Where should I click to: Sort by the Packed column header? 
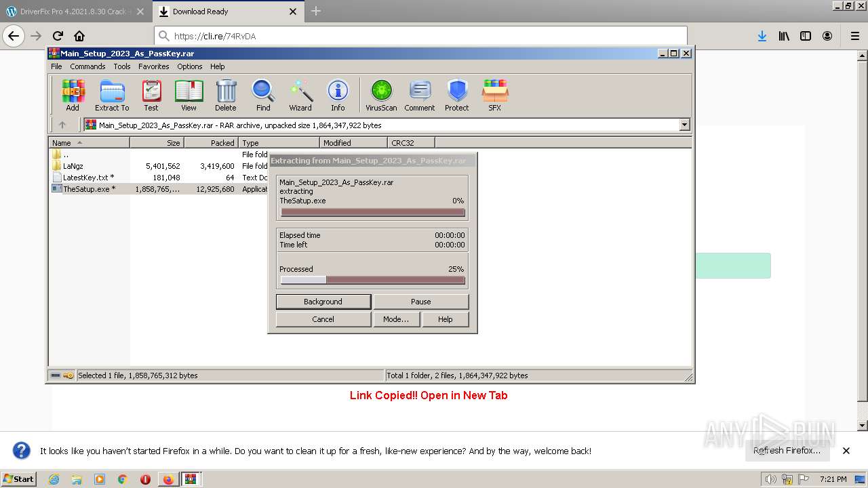click(x=212, y=142)
